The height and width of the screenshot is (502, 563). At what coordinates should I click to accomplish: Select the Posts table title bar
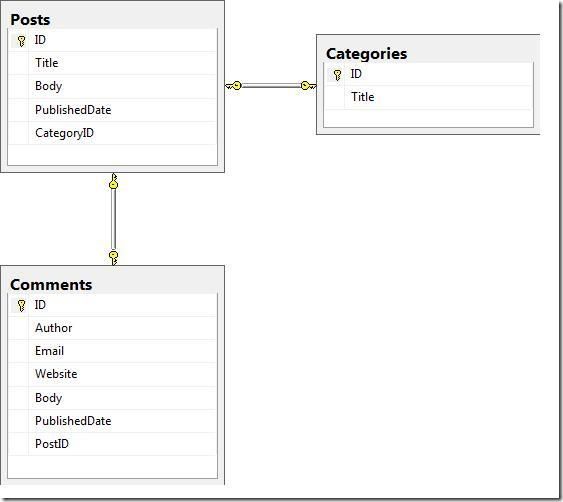pos(112,19)
